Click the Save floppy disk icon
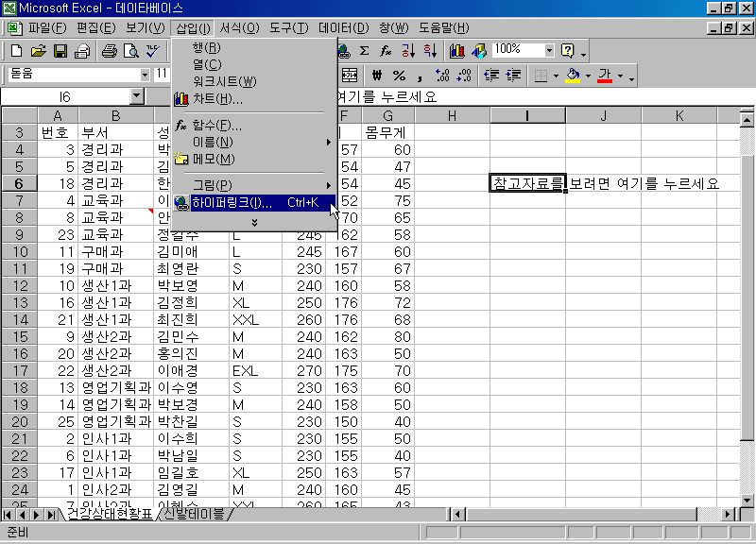 [60, 51]
